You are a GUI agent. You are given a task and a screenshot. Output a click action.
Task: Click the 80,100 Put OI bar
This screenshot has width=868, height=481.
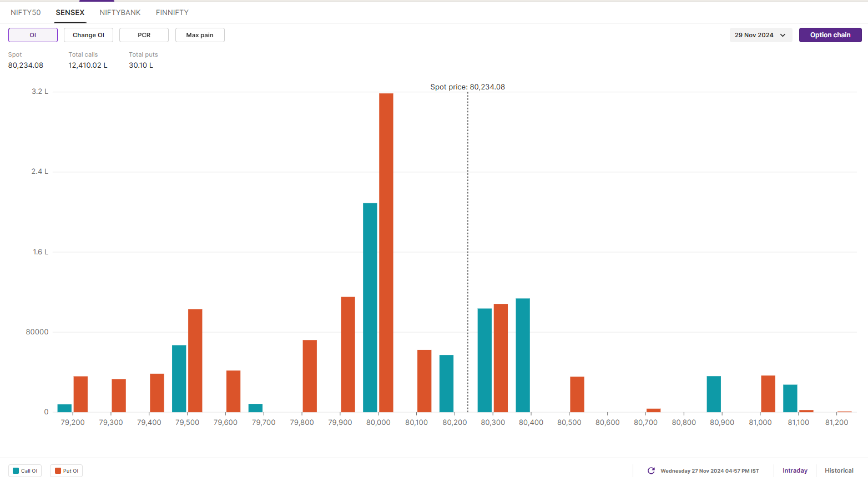click(x=425, y=381)
